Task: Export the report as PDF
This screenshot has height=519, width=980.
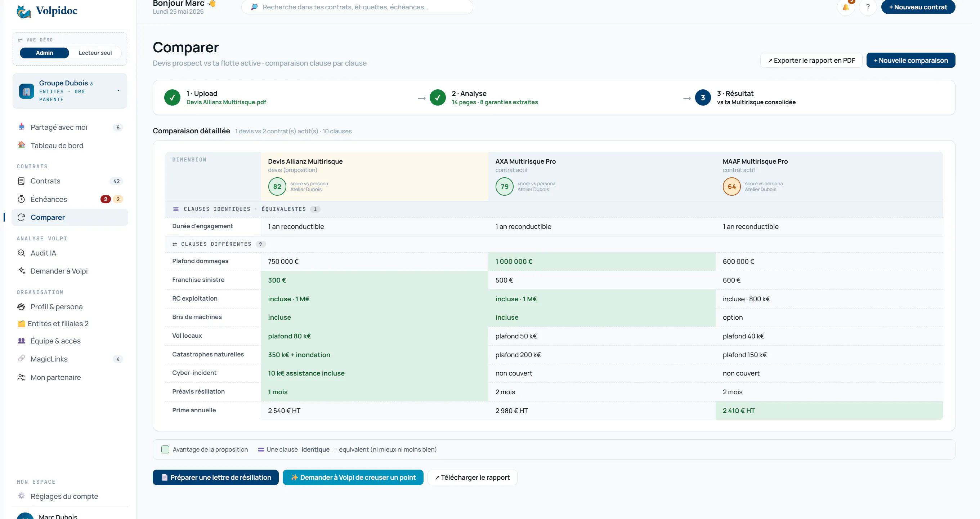Action: (x=811, y=60)
